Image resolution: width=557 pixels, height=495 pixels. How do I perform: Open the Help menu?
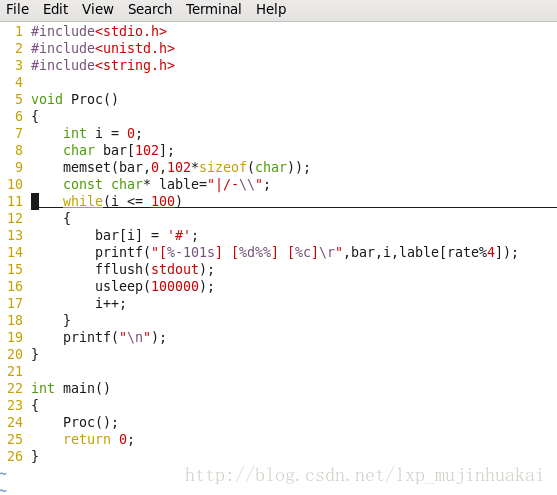coord(271,9)
